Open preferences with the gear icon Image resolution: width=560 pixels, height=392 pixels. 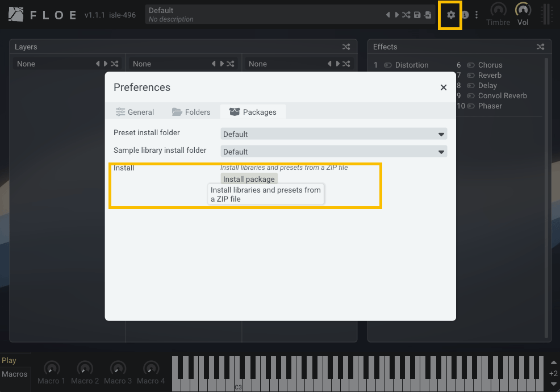point(451,15)
